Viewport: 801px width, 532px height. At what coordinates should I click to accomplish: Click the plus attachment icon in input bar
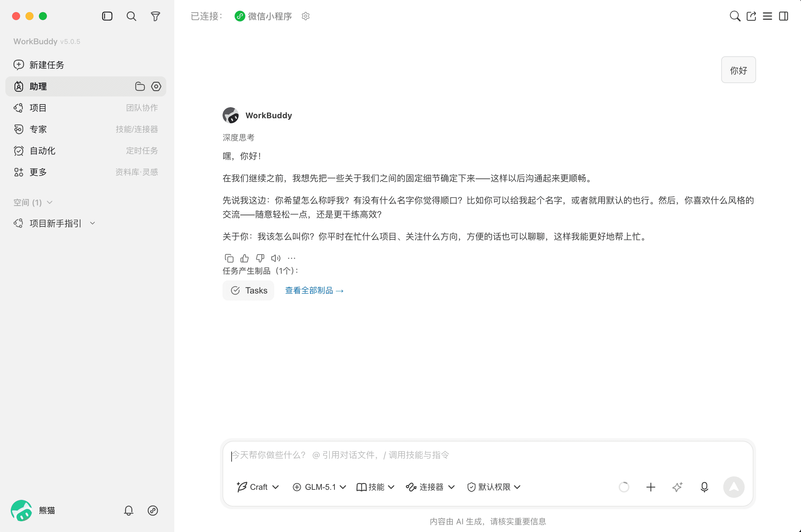click(x=651, y=487)
